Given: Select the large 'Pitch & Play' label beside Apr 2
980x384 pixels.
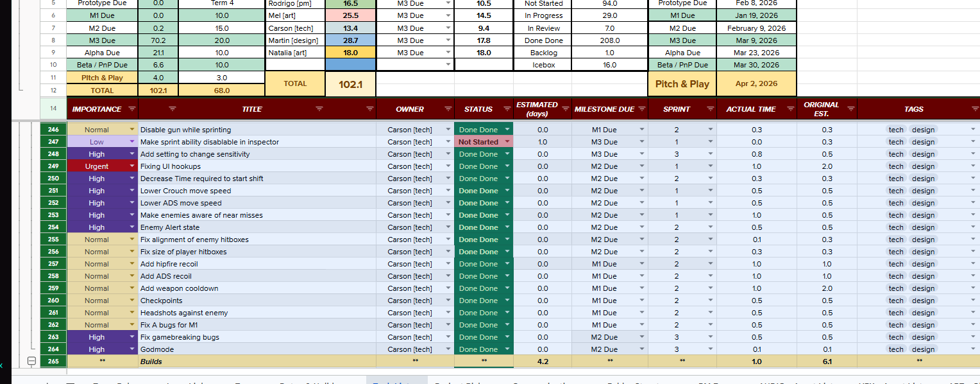Looking at the screenshot, I should pos(682,83).
